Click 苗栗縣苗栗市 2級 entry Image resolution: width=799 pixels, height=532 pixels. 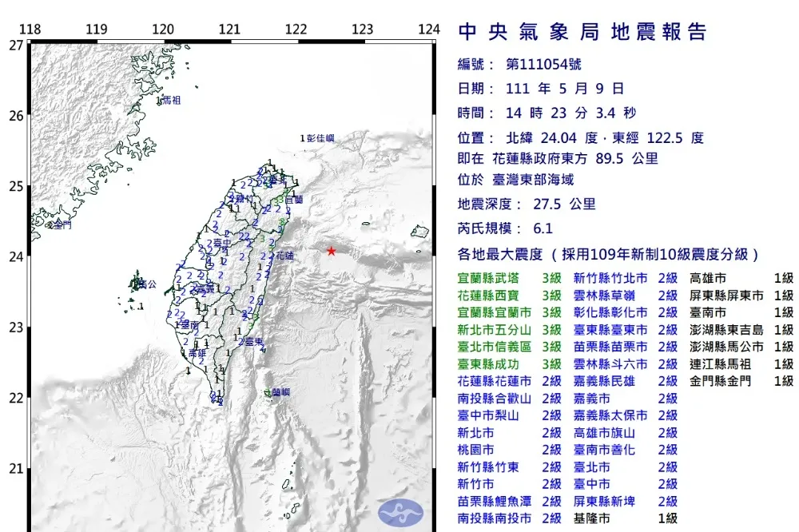pyautogui.click(x=626, y=347)
